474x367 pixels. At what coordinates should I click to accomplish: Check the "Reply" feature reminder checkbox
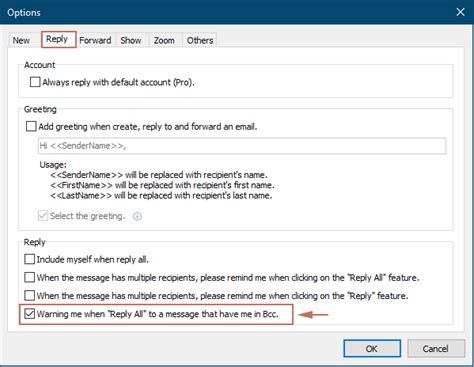pyautogui.click(x=29, y=295)
